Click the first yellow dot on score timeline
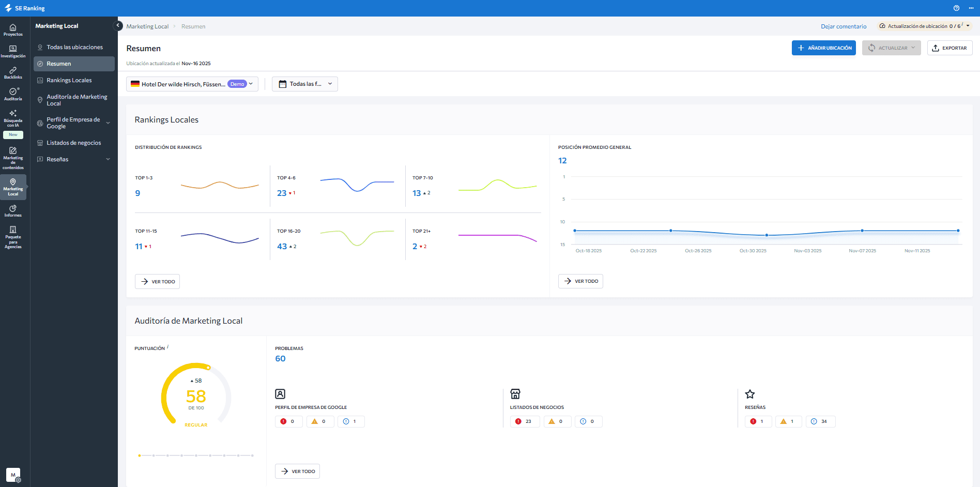Image resolution: width=980 pixels, height=487 pixels. (x=140, y=455)
